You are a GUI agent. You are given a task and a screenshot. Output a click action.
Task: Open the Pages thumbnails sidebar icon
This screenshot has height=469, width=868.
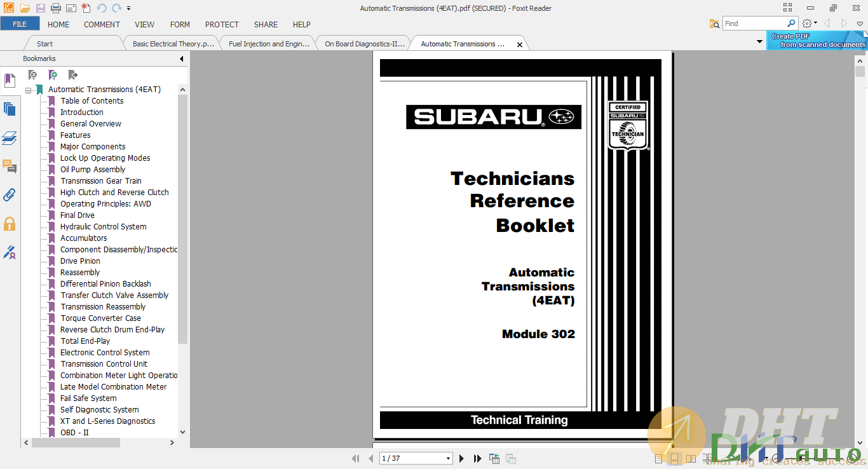click(x=10, y=109)
